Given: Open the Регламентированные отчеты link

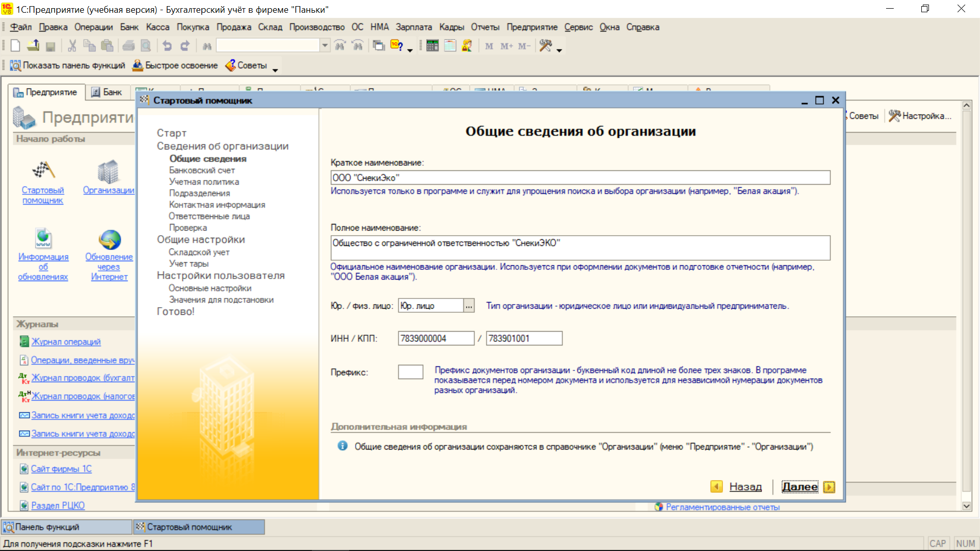Looking at the screenshot, I should pos(722,507).
